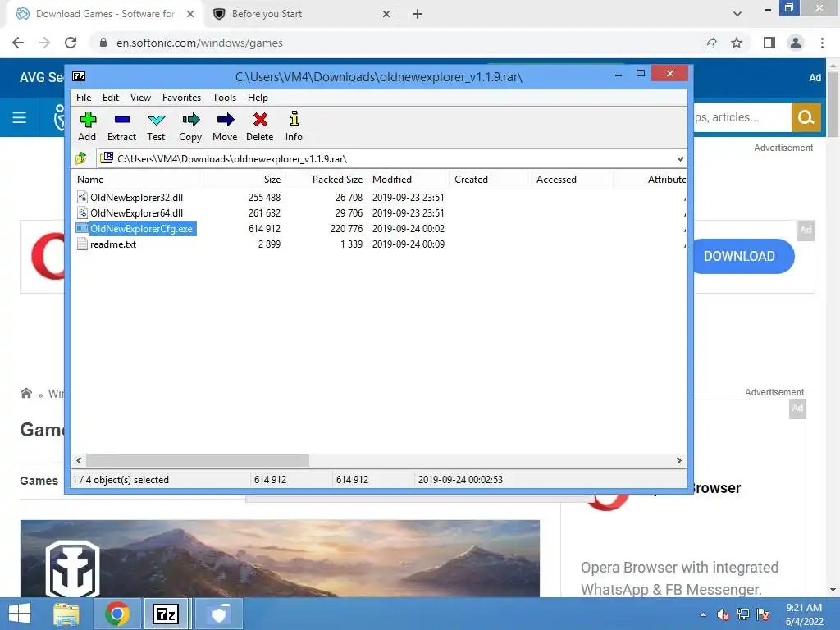Sort files by the Name column
This screenshot has width=840, height=630.
pyautogui.click(x=137, y=180)
